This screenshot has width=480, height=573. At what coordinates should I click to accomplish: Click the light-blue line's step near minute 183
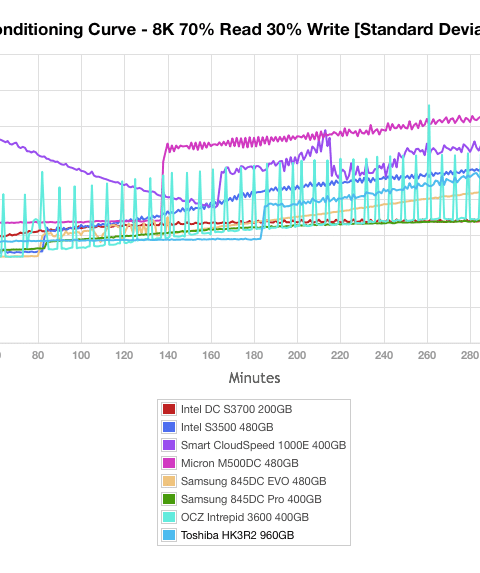263,221
